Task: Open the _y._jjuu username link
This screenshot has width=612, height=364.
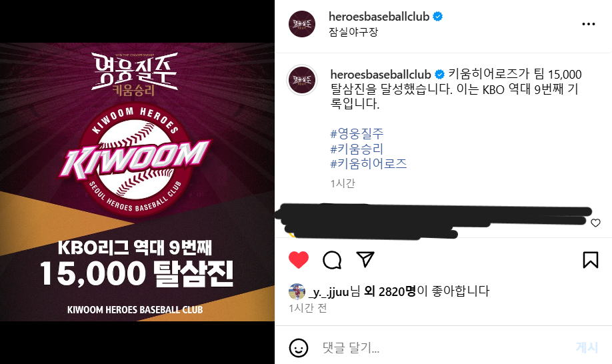Action: pyautogui.click(x=329, y=291)
